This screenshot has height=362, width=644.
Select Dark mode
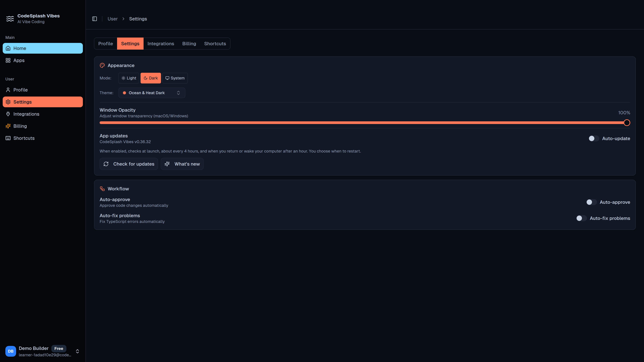click(x=150, y=78)
